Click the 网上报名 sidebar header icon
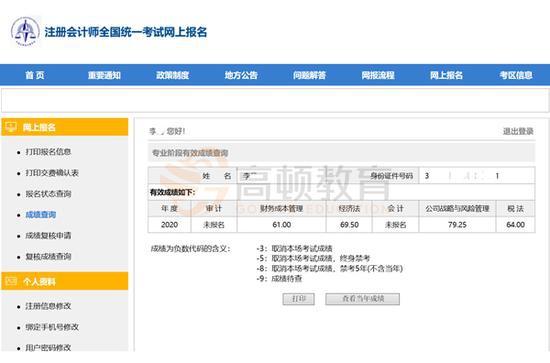Screen dimensions: 550x363 coord(11,127)
